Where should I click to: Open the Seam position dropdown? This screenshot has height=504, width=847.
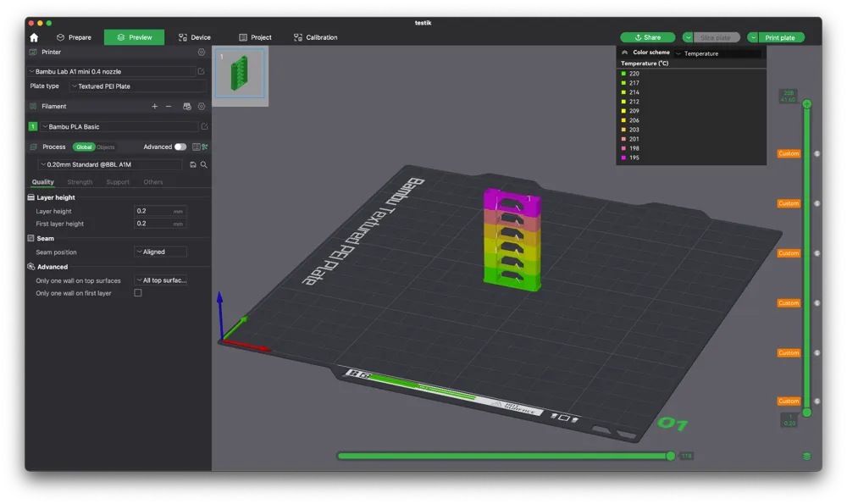pyautogui.click(x=160, y=252)
